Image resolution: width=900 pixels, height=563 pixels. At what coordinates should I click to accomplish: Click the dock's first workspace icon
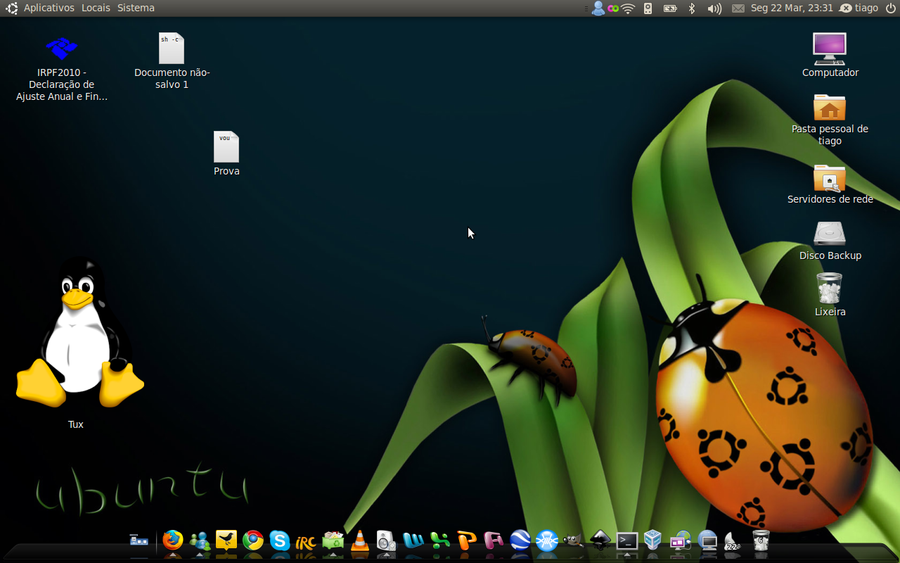[x=139, y=541]
